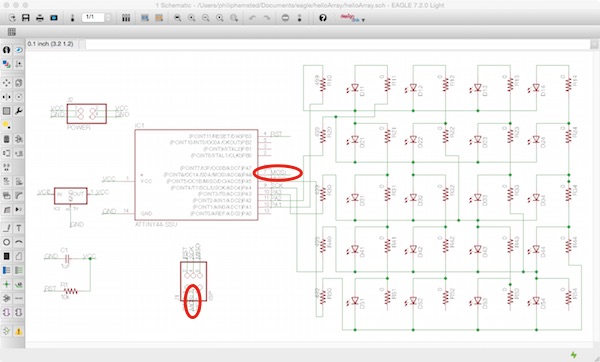Select the Gateswap tool
Viewport: 600px width, 362px height.
(7, 167)
